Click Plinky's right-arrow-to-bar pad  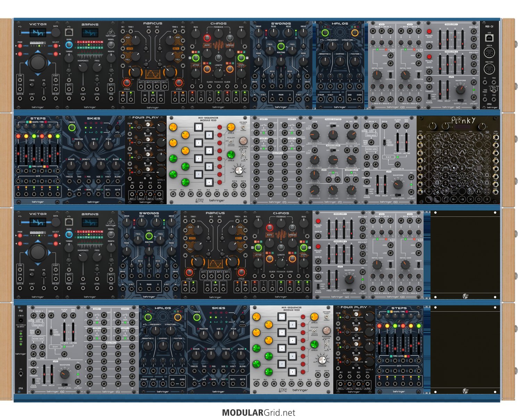462,199
